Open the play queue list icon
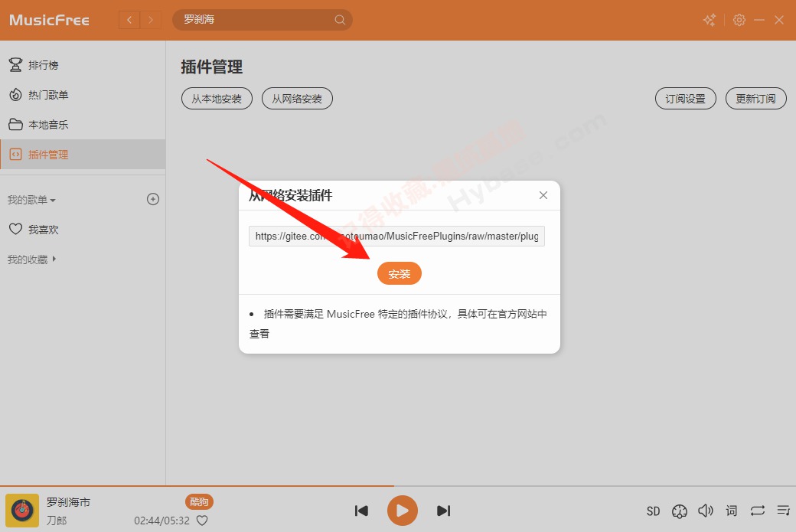796x532 pixels. coord(783,511)
